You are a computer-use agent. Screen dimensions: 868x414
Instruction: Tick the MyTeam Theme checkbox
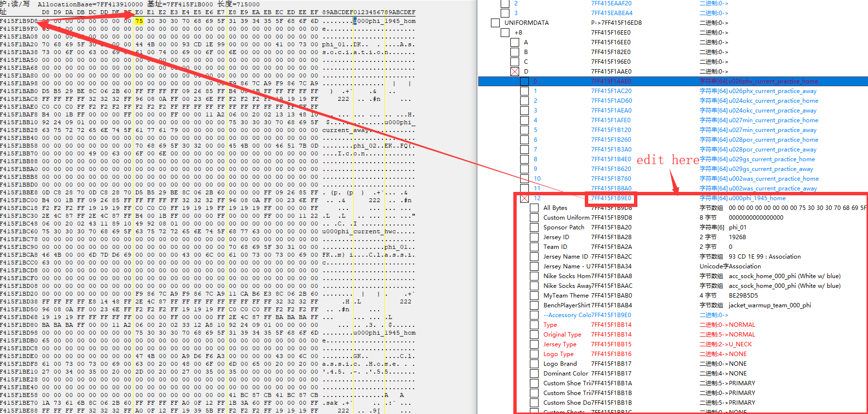coord(534,296)
